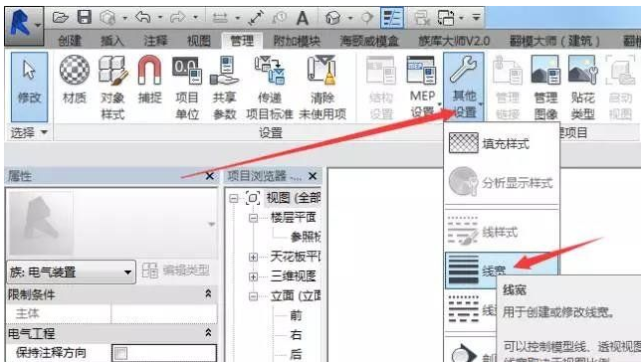Open 贴花类型 (Decal Types)
Viewport: 644px width, 362px height.
583,88
